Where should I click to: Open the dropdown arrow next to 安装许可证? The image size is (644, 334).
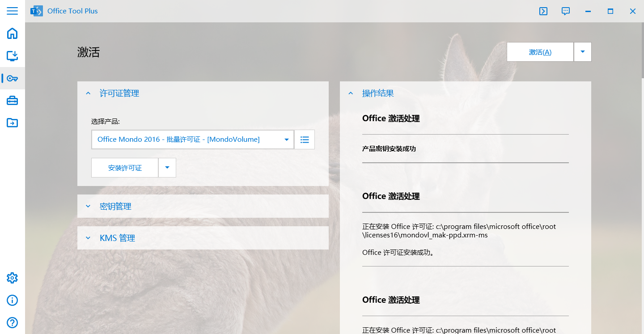[x=167, y=167]
